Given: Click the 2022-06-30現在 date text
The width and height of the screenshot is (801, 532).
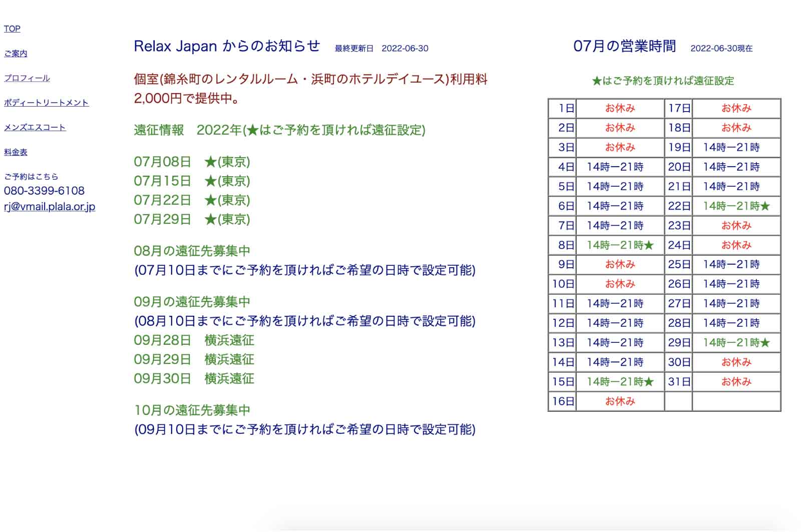Looking at the screenshot, I should 721,49.
